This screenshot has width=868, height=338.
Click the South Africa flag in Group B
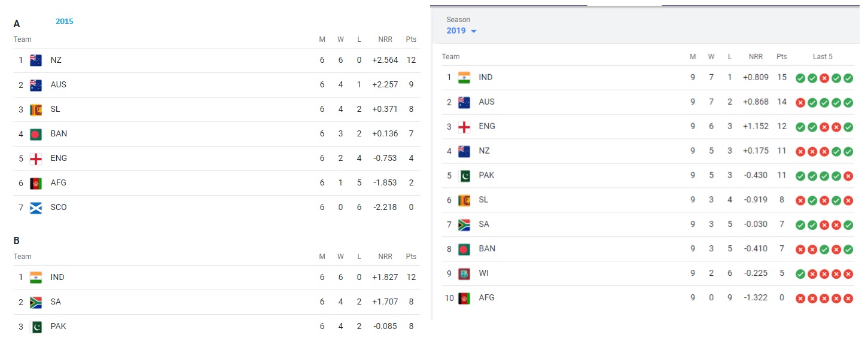point(36,302)
